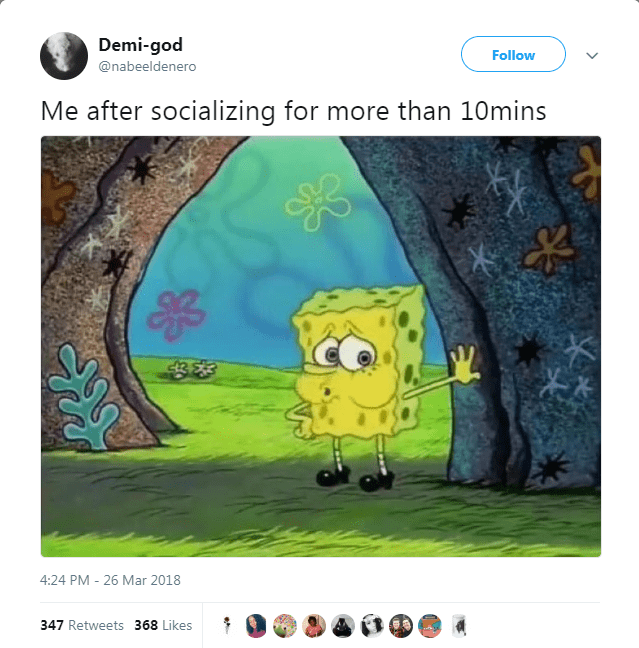Click the Follow button
This screenshot has width=639, height=648.
[x=513, y=54]
